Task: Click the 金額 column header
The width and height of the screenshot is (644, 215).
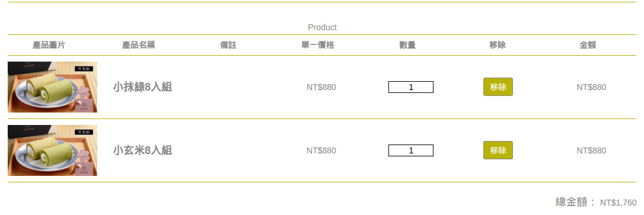Action: click(588, 45)
